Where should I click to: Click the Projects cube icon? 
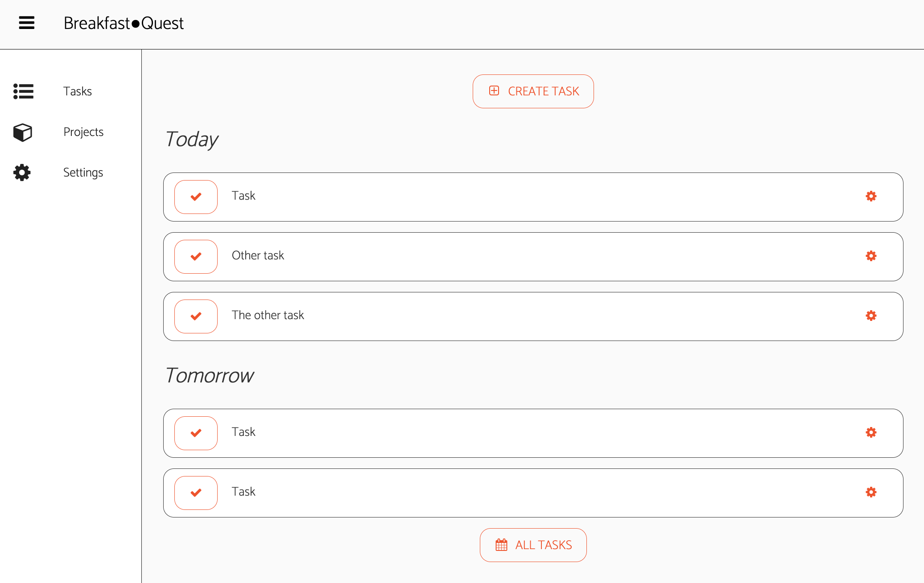[22, 132]
